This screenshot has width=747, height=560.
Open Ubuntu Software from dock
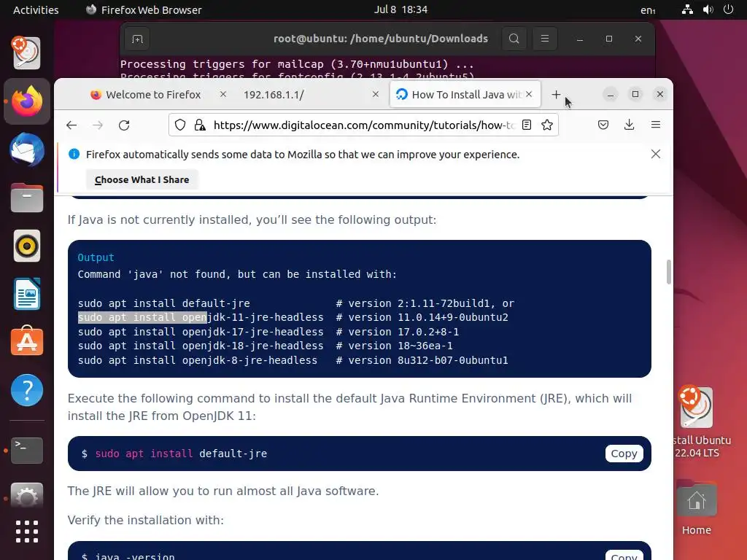27,341
